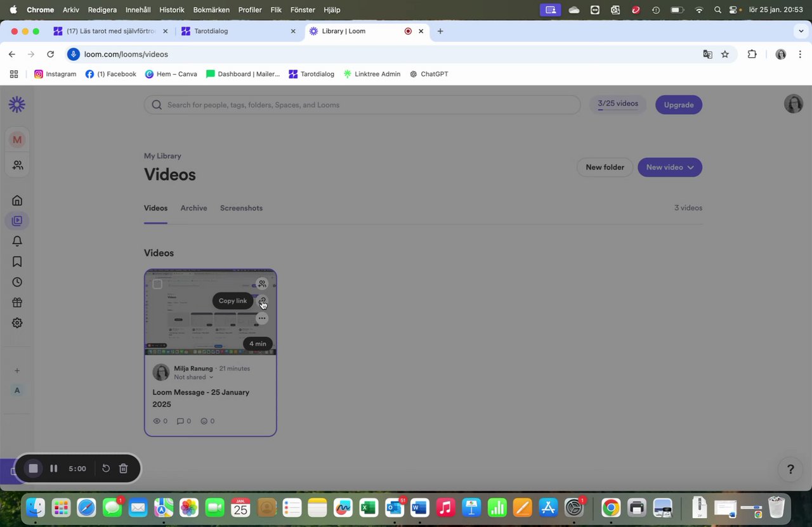Click the comments counter on the video card
This screenshot has height=527, width=812.
click(x=183, y=421)
